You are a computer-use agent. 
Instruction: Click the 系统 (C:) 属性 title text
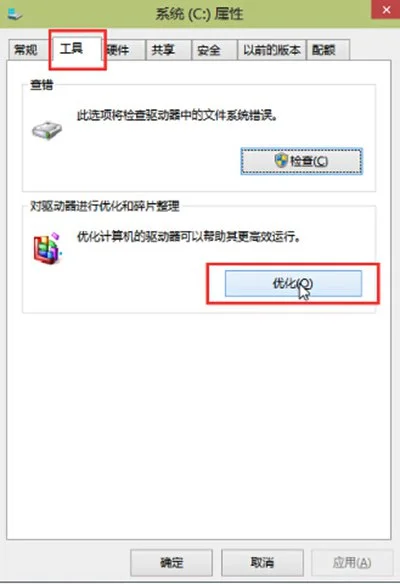coord(199,14)
